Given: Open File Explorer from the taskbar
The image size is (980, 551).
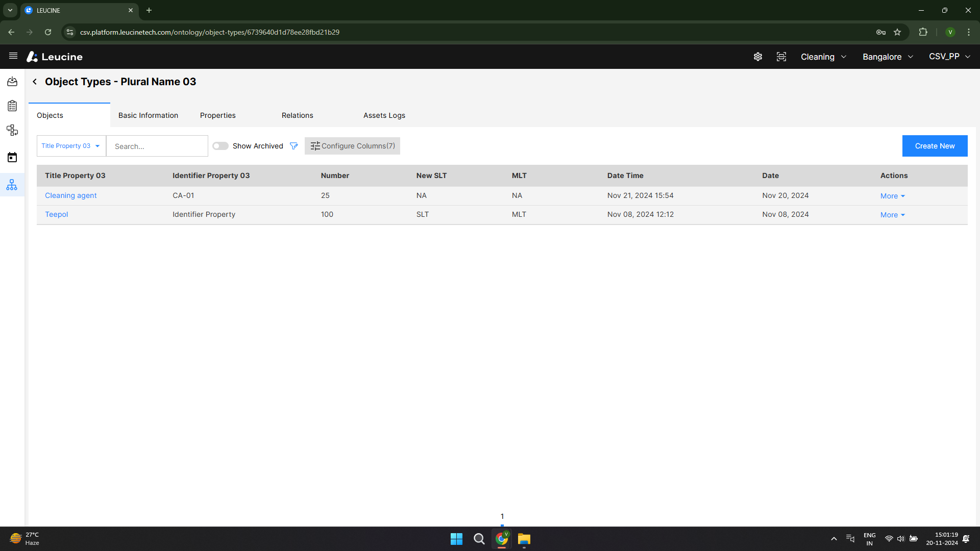Looking at the screenshot, I should [x=524, y=539].
